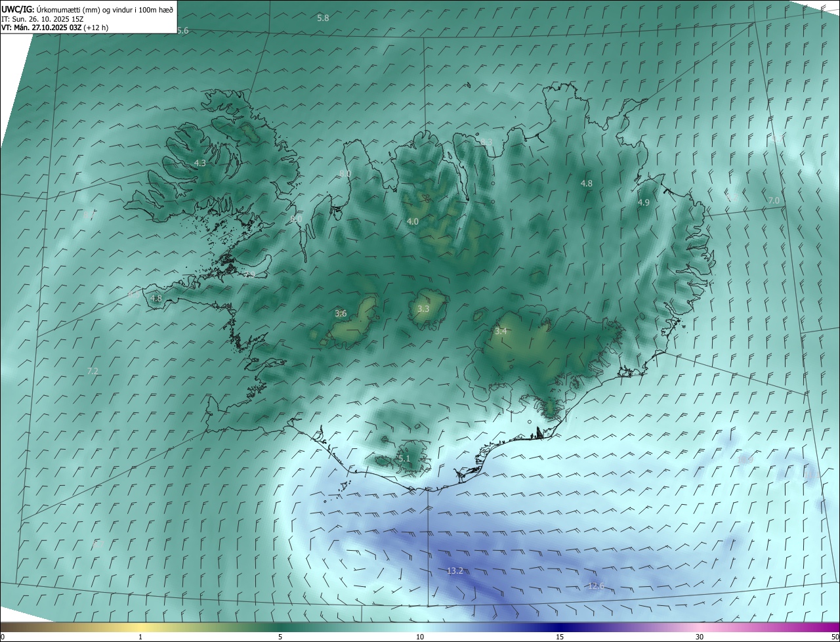840x642 pixels.
Task: Click the 5.1 value on the map
Action: click(x=404, y=459)
